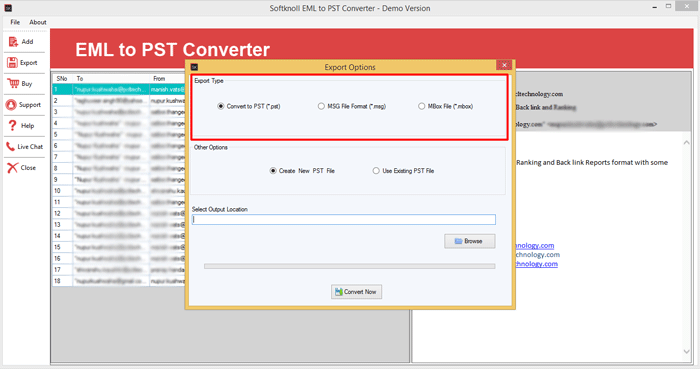The image size is (700, 369).
Task: Select the Convert to PST radio option
Action: point(221,106)
